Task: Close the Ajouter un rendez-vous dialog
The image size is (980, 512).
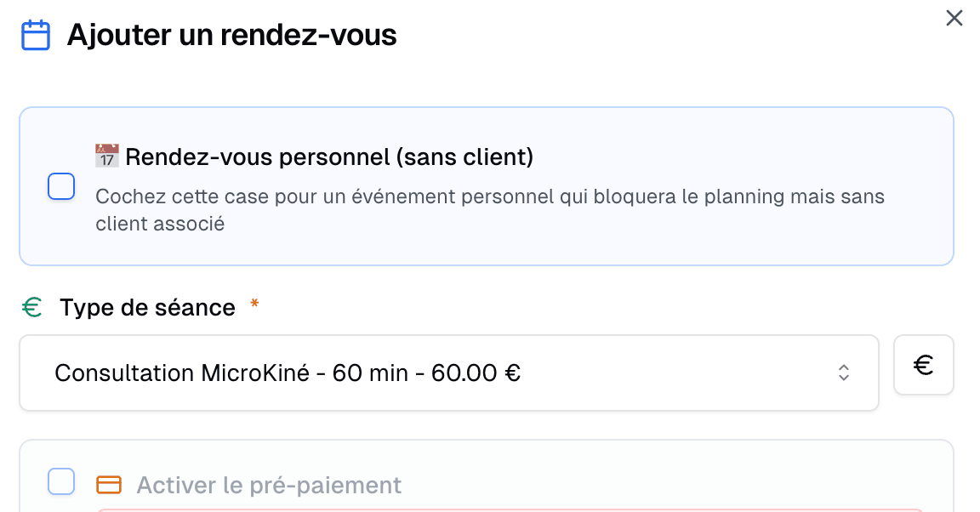Action: tap(954, 19)
